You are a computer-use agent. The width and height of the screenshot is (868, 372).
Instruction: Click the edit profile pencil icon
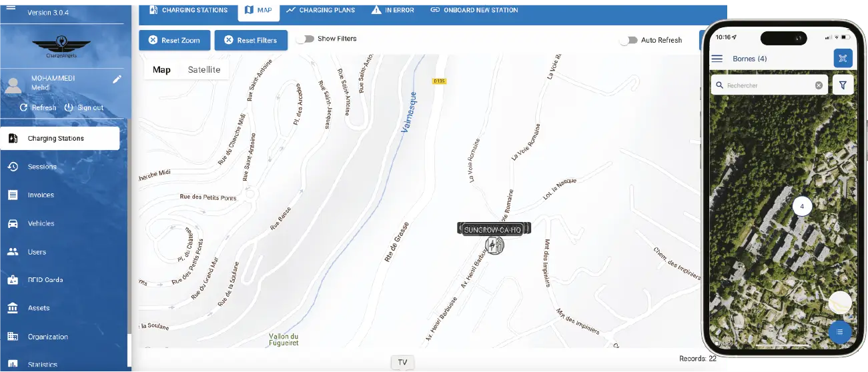click(117, 79)
